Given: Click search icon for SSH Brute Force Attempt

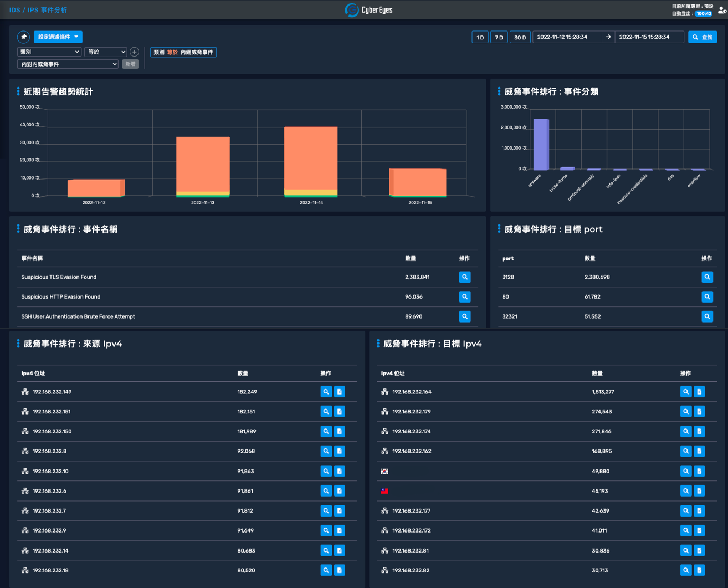Looking at the screenshot, I should coord(464,316).
